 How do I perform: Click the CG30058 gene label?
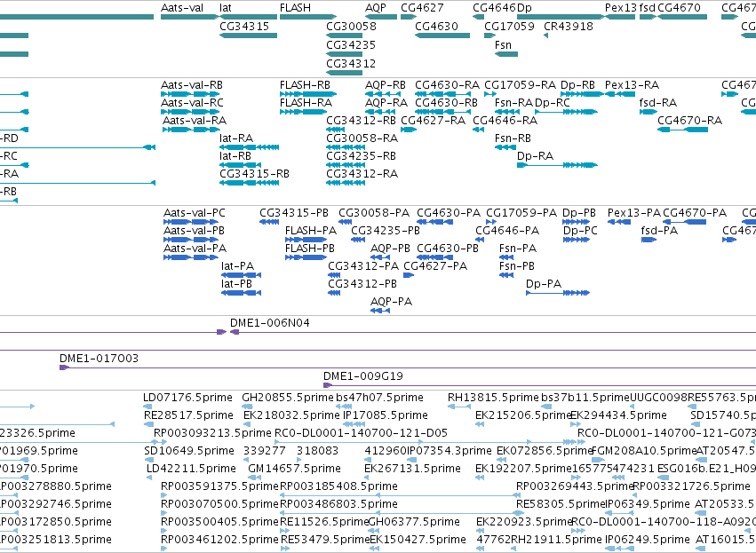(x=351, y=26)
